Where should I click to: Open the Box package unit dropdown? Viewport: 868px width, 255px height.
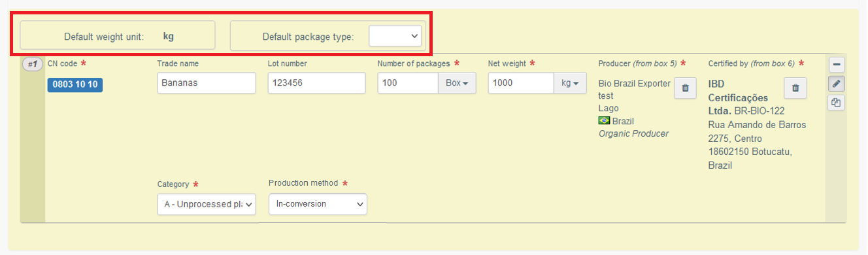point(457,83)
